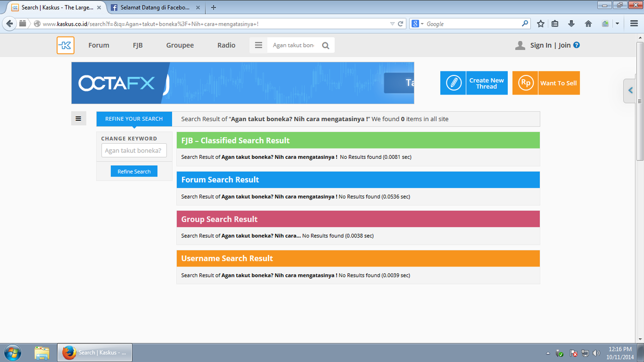
Task: Expand the right-edge collapse arrow panel
Action: (630, 91)
